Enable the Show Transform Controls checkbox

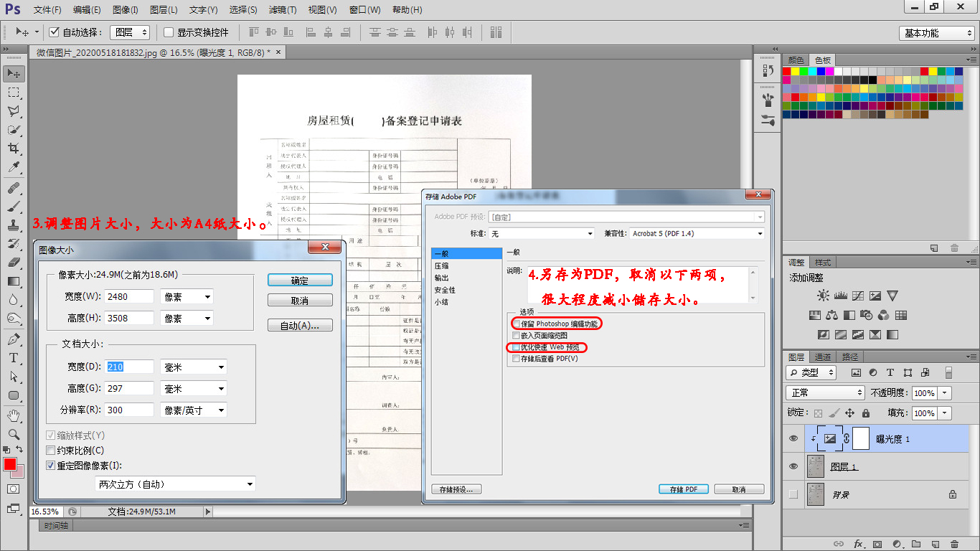coord(169,32)
